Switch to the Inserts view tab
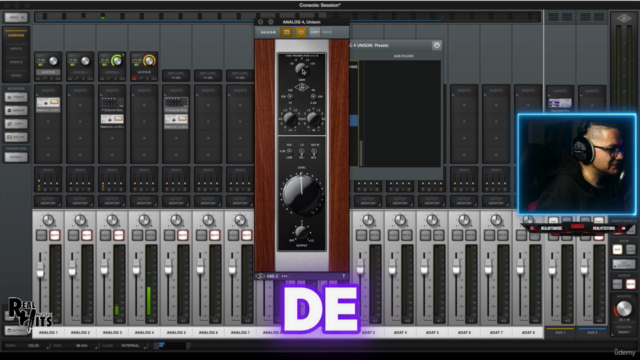Image resolution: width=640 pixels, height=360 pixels. click(x=16, y=62)
